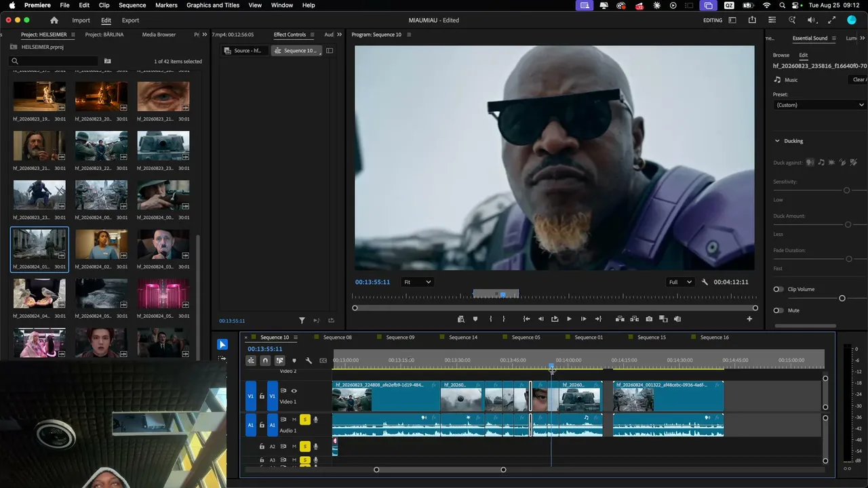Viewport: 868px width, 488px height.
Task: Open the Fit zoom level dropdown
Action: [417, 282]
